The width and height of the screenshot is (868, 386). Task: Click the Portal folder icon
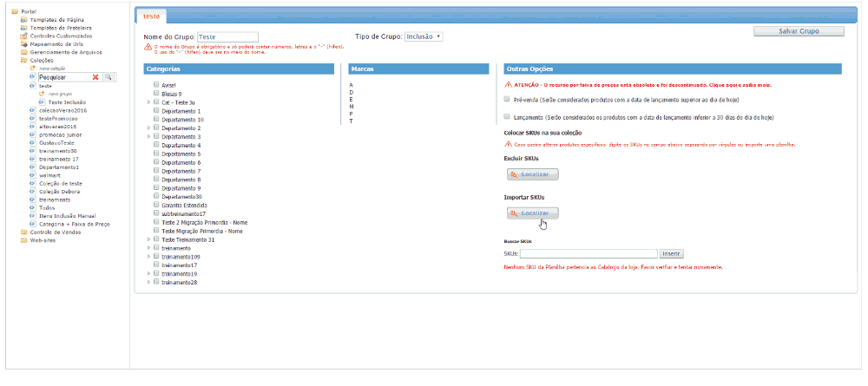tap(15, 11)
